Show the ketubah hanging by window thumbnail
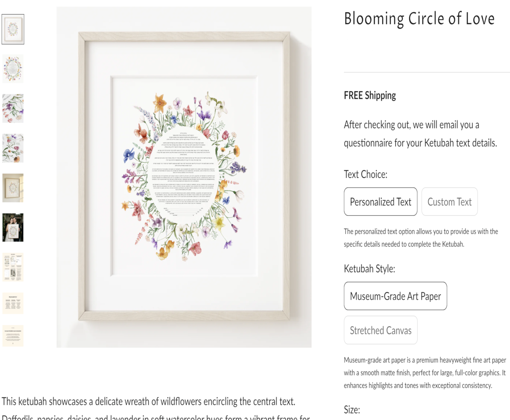Image resolution: width=510 pixels, height=420 pixels. [x=13, y=188]
